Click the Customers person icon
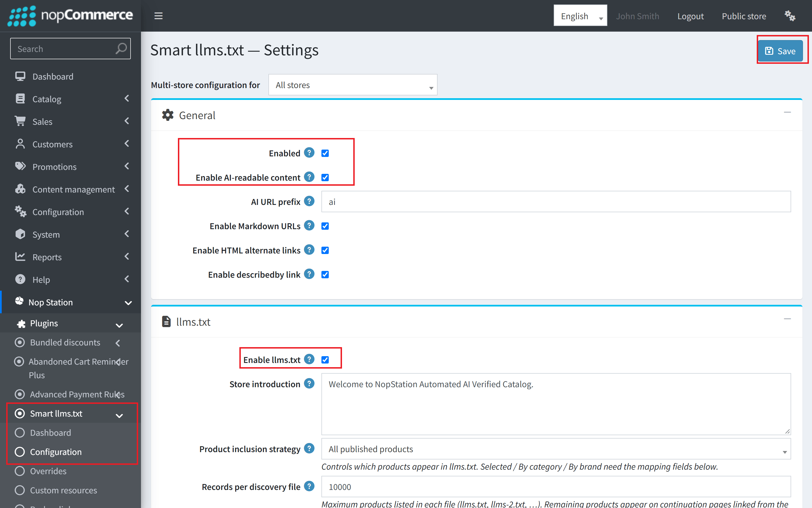The width and height of the screenshot is (812, 508). [x=20, y=144]
